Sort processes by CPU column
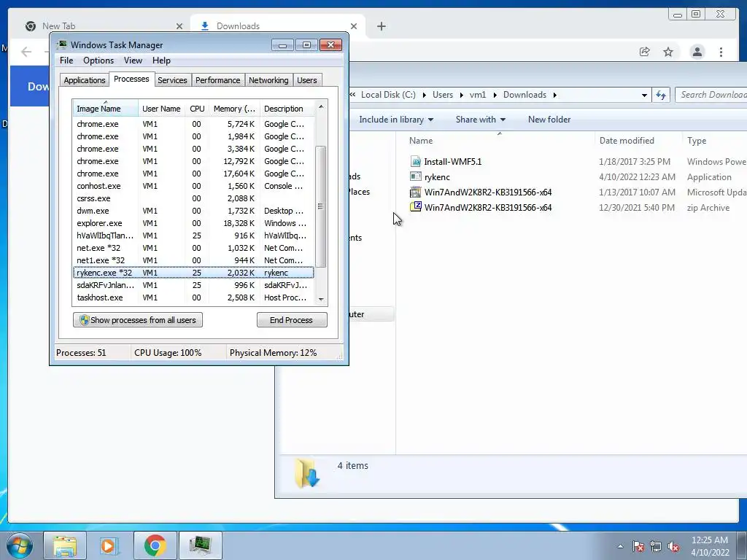 click(x=197, y=109)
